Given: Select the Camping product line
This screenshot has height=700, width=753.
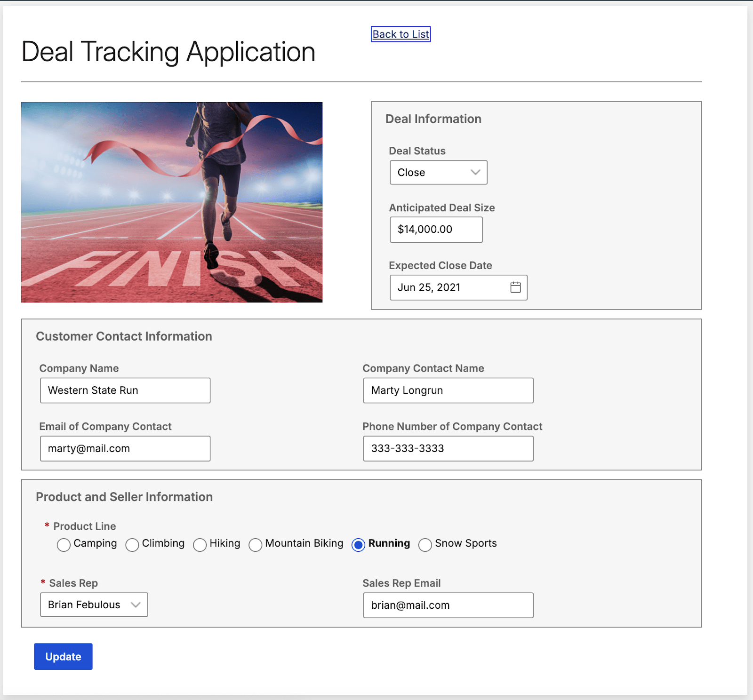Looking at the screenshot, I should 64,545.
